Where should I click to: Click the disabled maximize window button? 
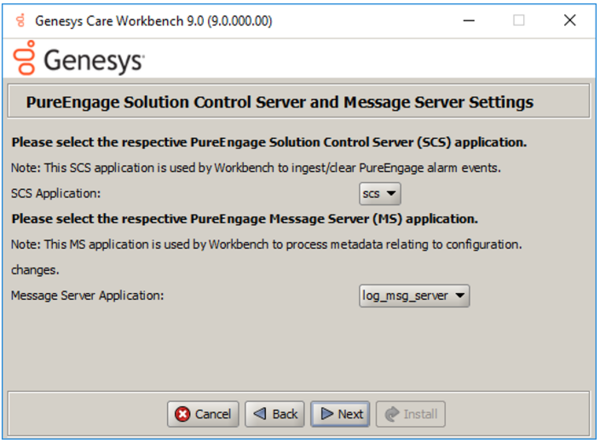pos(519,21)
